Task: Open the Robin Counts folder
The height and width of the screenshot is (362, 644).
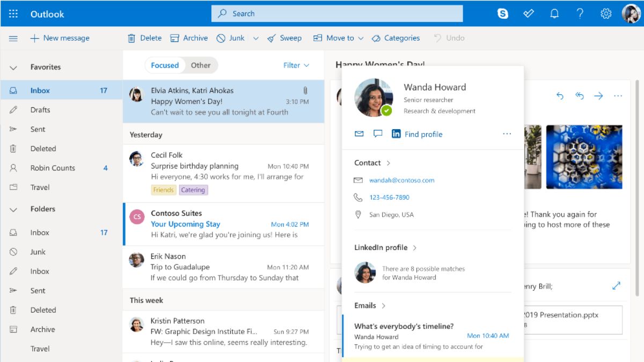Action: (53, 168)
